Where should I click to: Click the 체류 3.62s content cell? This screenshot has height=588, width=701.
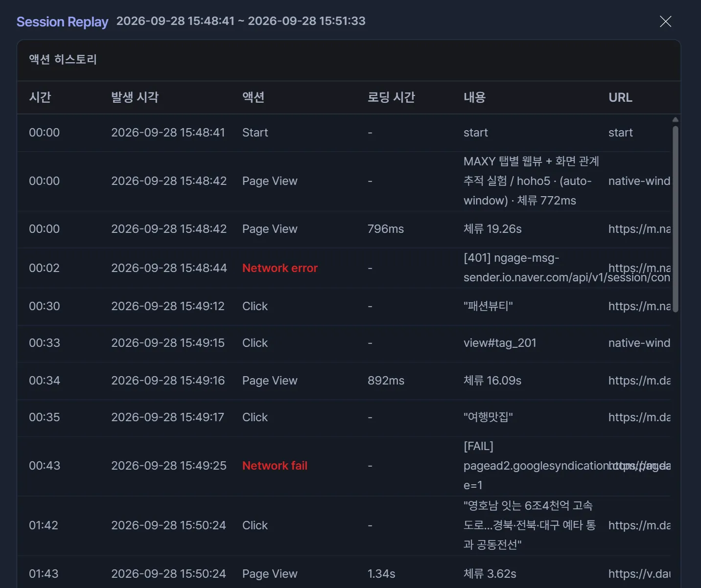click(490, 574)
